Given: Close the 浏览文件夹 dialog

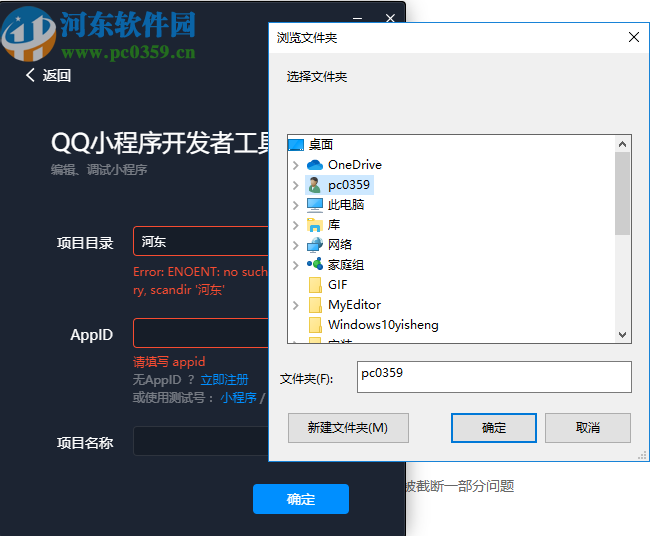Looking at the screenshot, I should pyautogui.click(x=634, y=37).
